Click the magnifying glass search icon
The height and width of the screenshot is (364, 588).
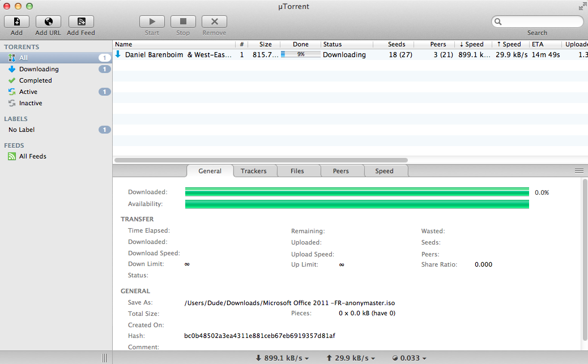tap(498, 22)
